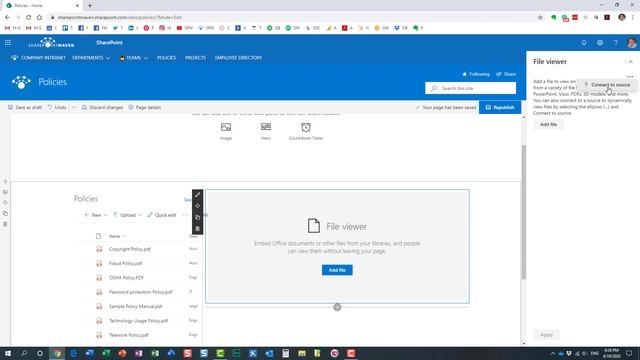Add a new web part plus circle
Viewport: 640px width, 360px height.
(x=337, y=307)
